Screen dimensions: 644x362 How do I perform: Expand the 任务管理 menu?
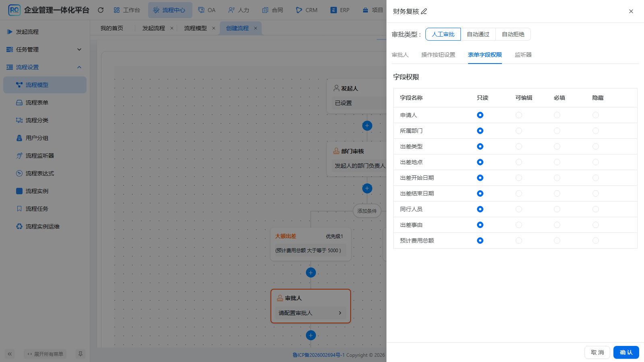pyautogui.click(x=45, y=49)
